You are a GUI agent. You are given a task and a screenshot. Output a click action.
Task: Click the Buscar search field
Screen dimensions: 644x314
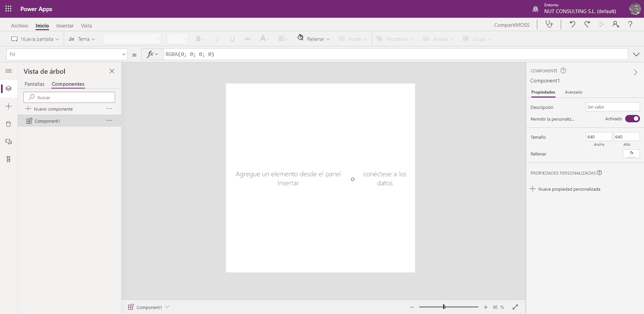click(x=69, y=97)
